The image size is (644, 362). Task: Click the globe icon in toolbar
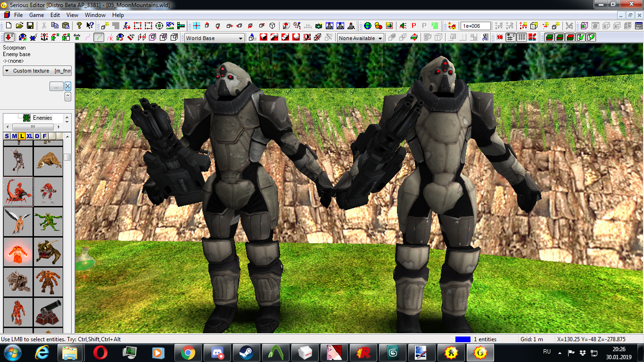[368, 25]
